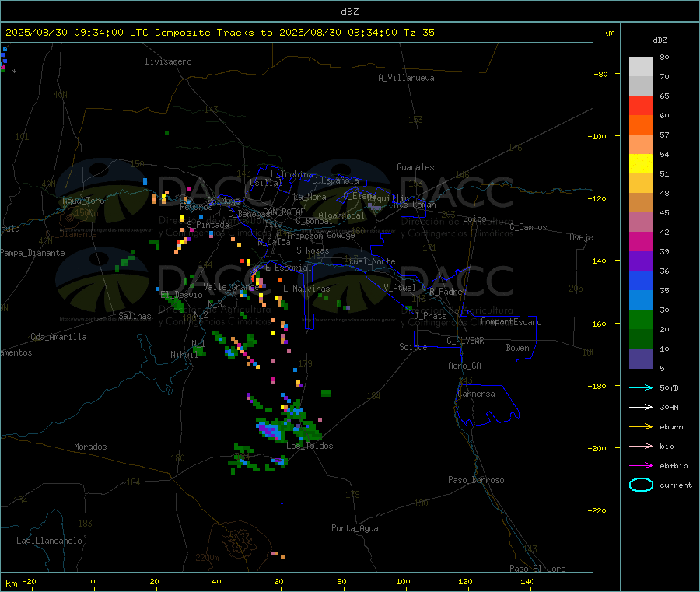Screen dimensions: 700x592
Task: Click the pink bip arrow legend
Action: 641,446
